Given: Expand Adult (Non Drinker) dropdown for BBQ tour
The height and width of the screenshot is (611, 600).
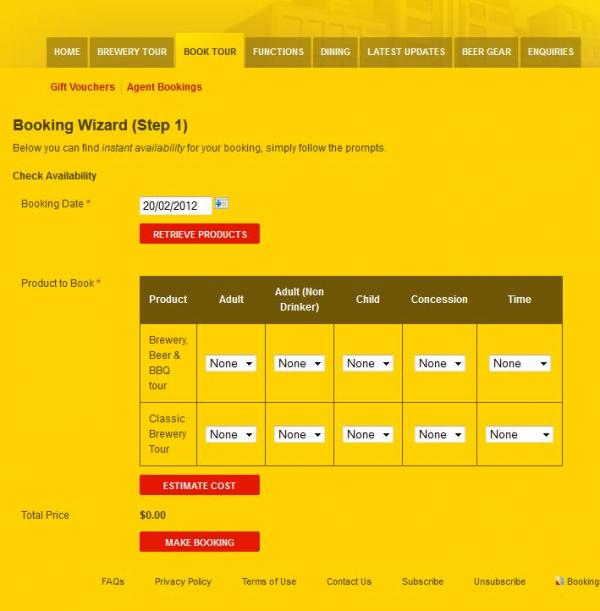Looking at the screenshot, I should pyautogui.click(x=300, y=364).
